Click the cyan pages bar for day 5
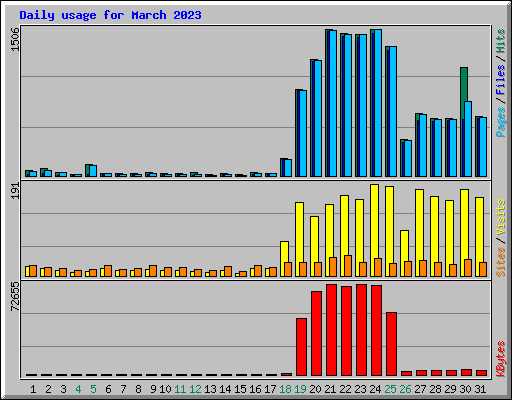Viewport: 512px width, 400px height. [x=93, y=171]
